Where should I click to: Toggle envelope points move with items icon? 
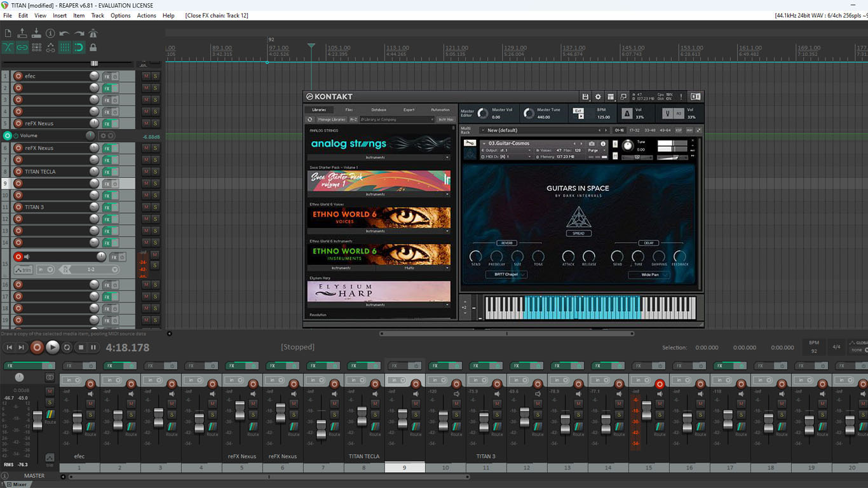(x=50, y=47)
